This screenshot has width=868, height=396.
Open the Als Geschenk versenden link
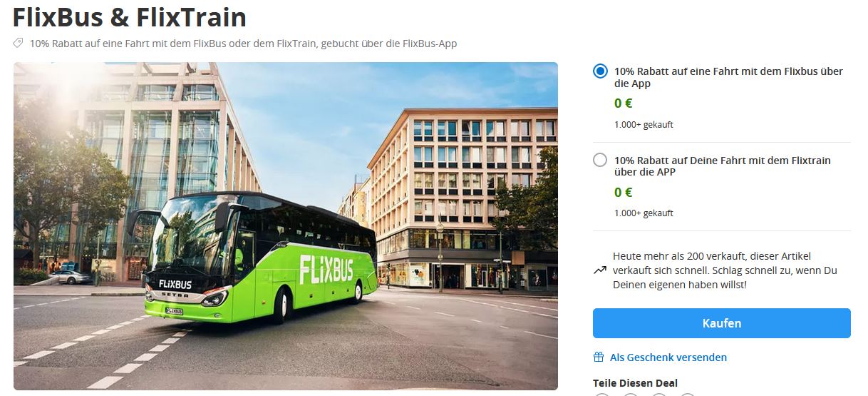click(668, 357)
